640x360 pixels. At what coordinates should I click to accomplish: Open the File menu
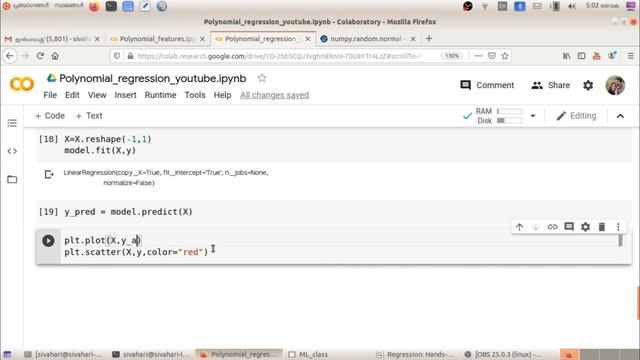coord(50,95)
